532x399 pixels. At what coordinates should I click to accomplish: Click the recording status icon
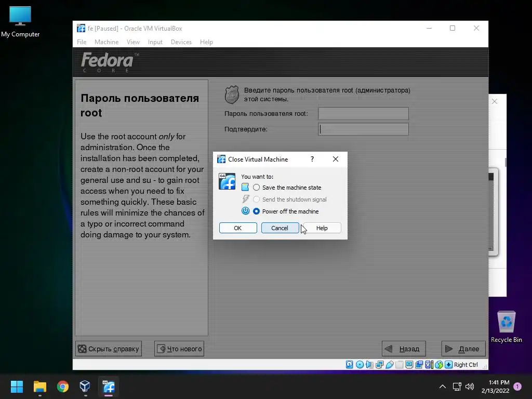pos(419,365)
